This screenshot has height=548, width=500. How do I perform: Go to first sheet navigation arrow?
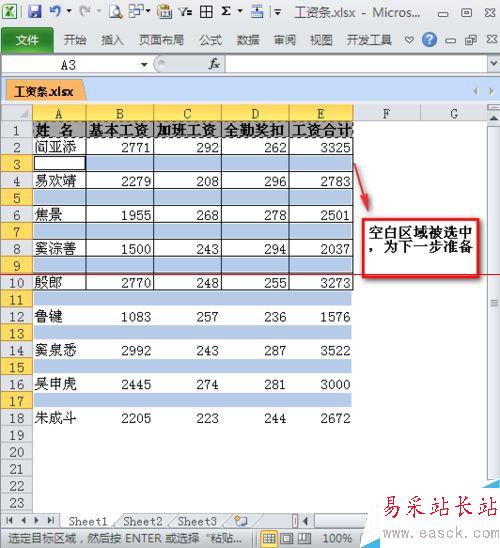pyautogui.click(x=9, y=520)
